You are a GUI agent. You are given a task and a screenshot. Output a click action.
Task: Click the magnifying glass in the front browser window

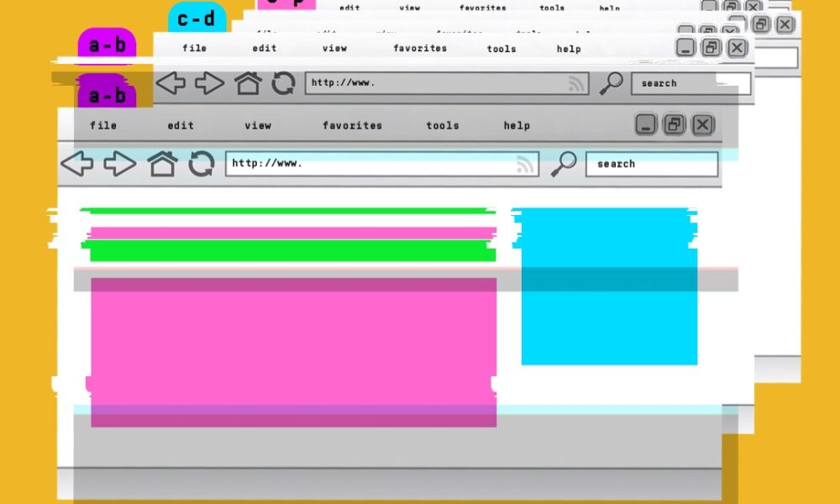pos(563,164)
